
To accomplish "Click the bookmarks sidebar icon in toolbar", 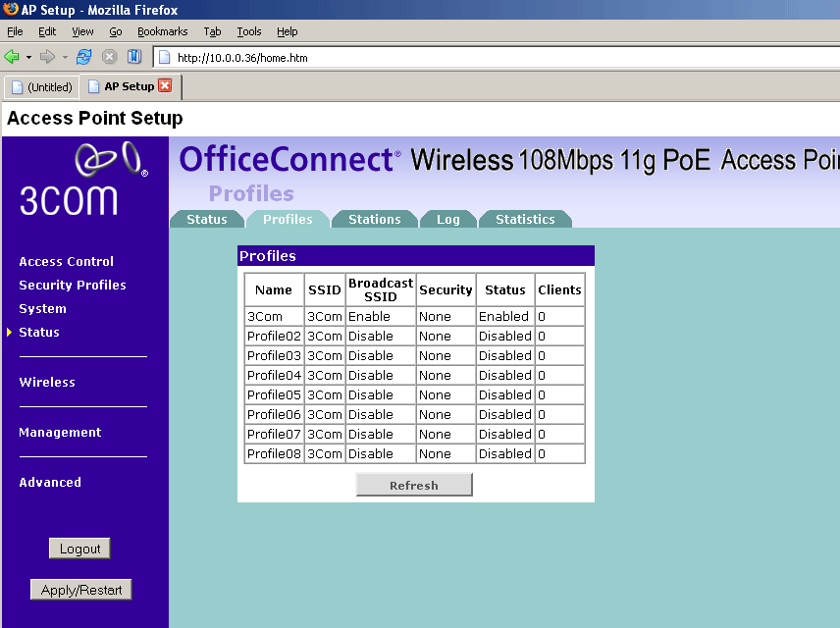I will 134,56.
